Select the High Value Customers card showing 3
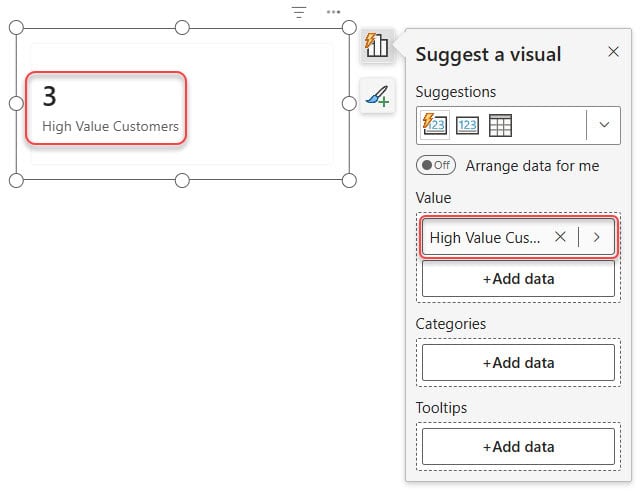This screenshot has width=642, height=491. click(105, 108)
